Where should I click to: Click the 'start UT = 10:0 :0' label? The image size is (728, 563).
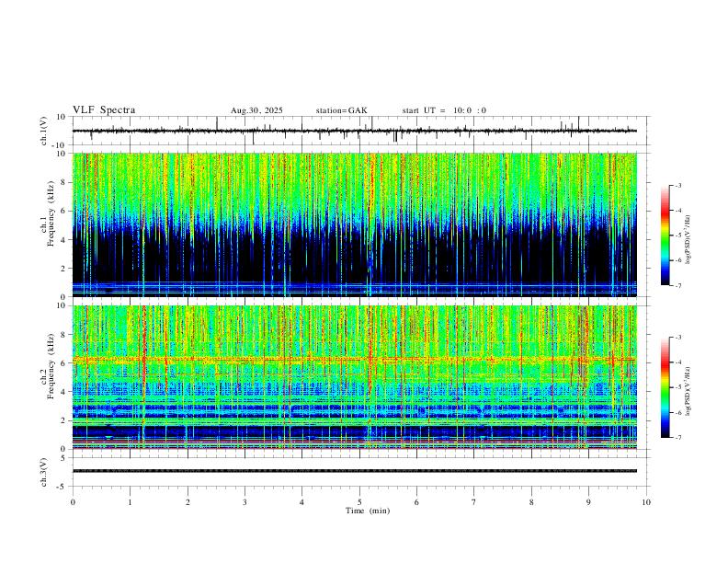point(444,110)
